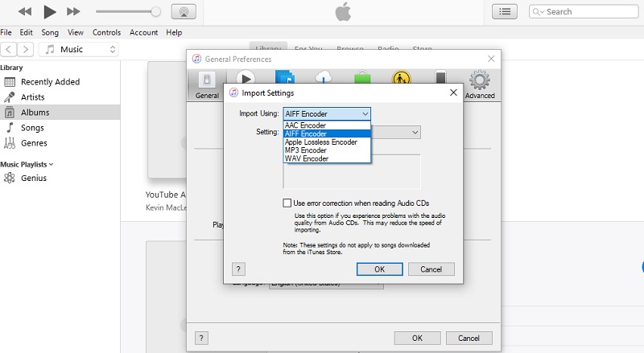Select the General preferences icon
This screenshot has width=644, height=353.
tap(207, 84)
